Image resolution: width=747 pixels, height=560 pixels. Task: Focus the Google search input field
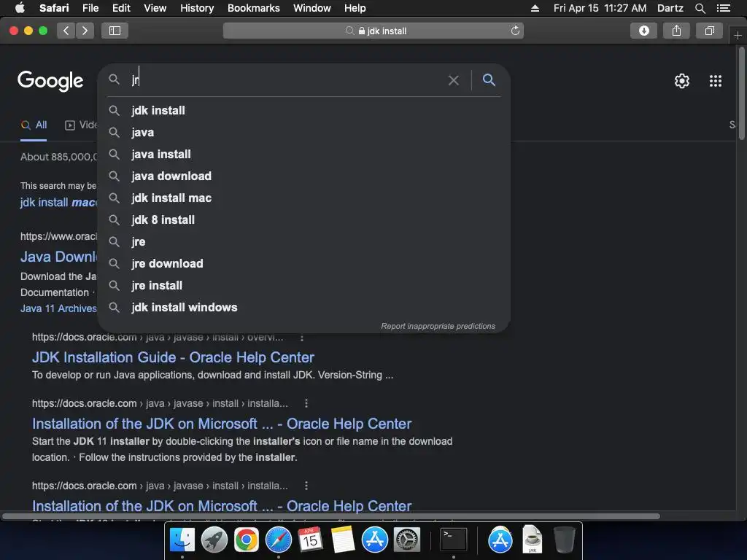pos(286,80)
